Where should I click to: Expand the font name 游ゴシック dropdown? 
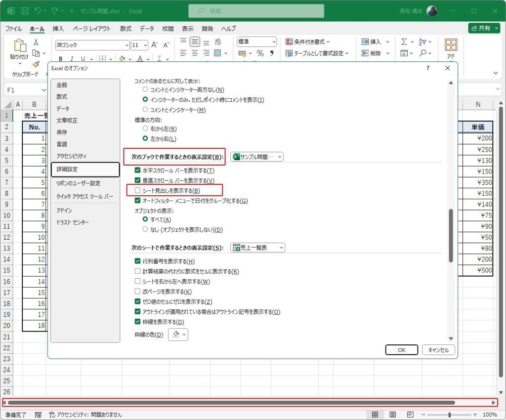126,45
